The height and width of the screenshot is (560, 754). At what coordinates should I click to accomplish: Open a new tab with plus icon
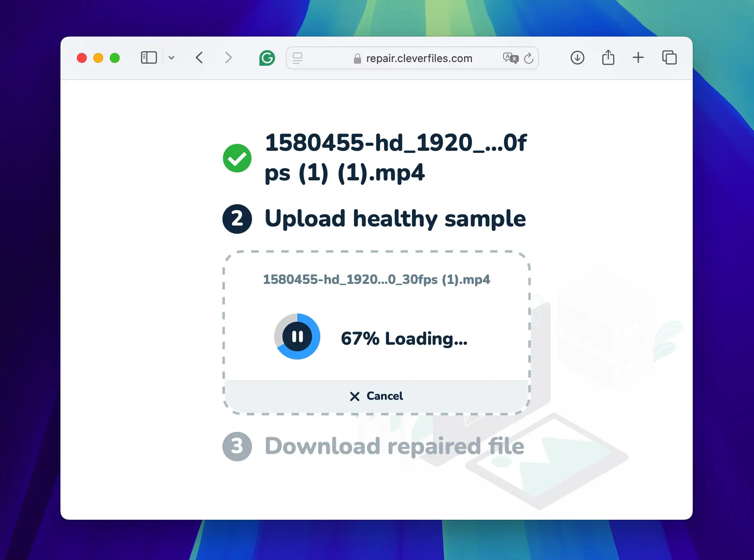pyautogui.click(x=638, y=58)
